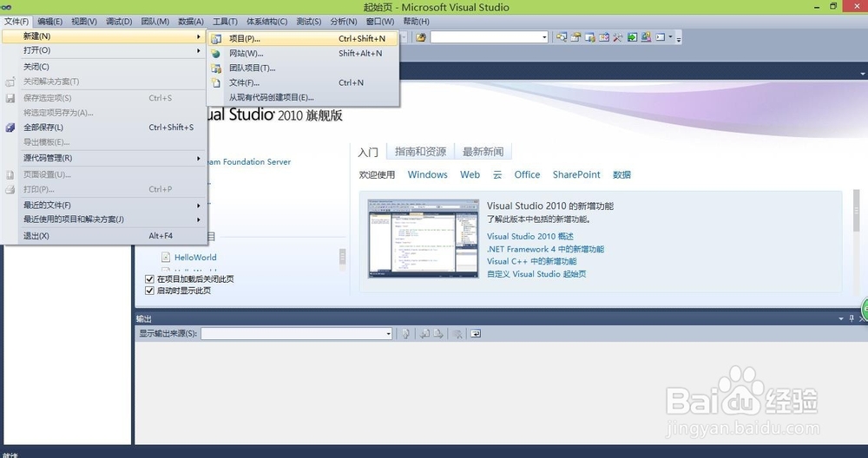Open Customize Visual Studio Start Page link
This screenshot has width=868, height=458.
(536, 274)
